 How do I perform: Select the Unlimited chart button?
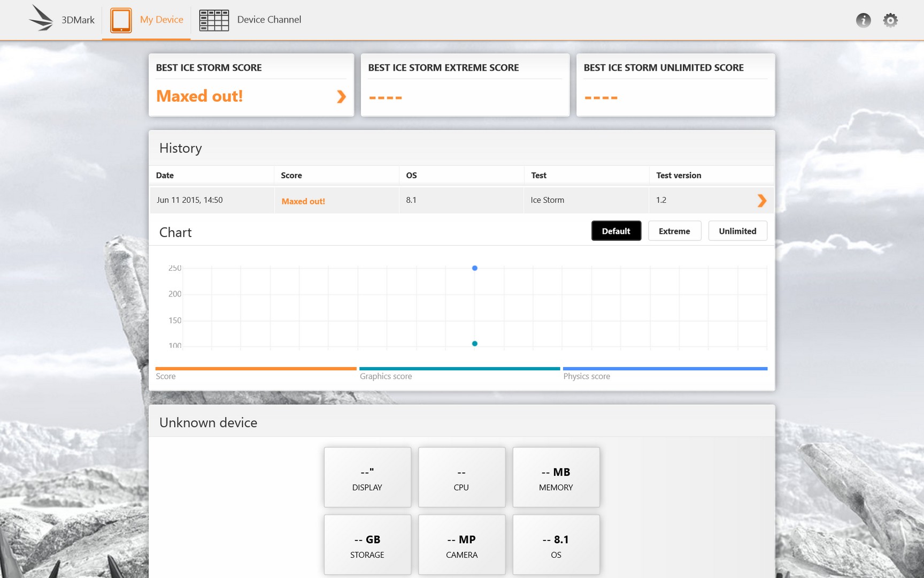(737, 231)
